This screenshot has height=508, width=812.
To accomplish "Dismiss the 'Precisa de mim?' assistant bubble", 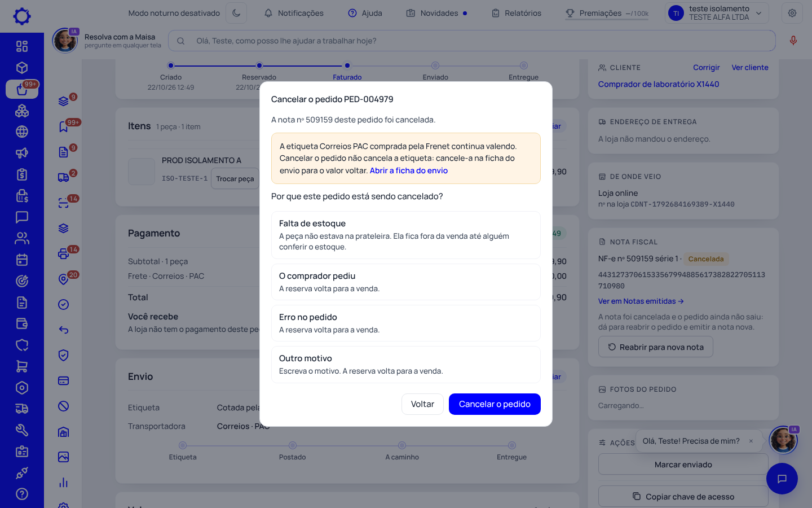I will [751, 441].
